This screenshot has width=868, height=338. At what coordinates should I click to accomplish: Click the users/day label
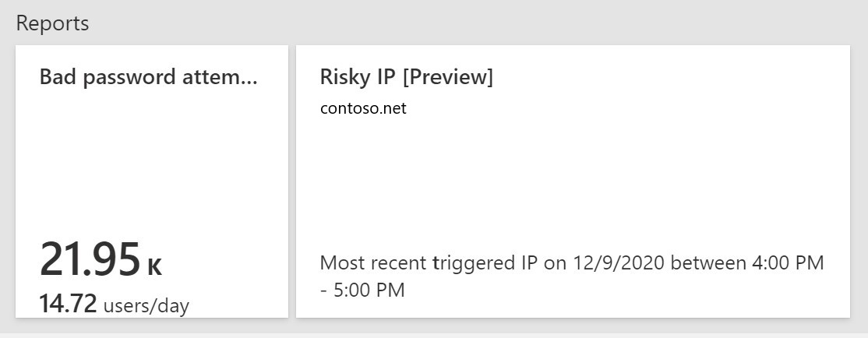(146, 306)
